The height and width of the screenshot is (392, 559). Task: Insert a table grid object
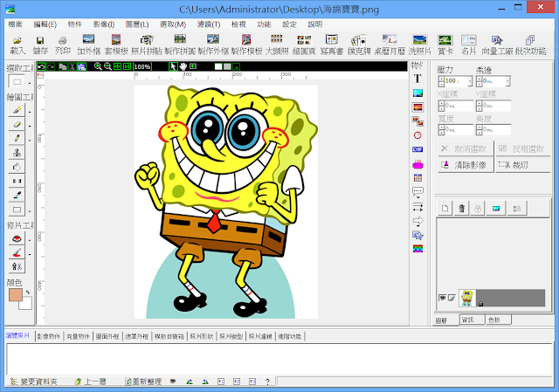[418, 178]
